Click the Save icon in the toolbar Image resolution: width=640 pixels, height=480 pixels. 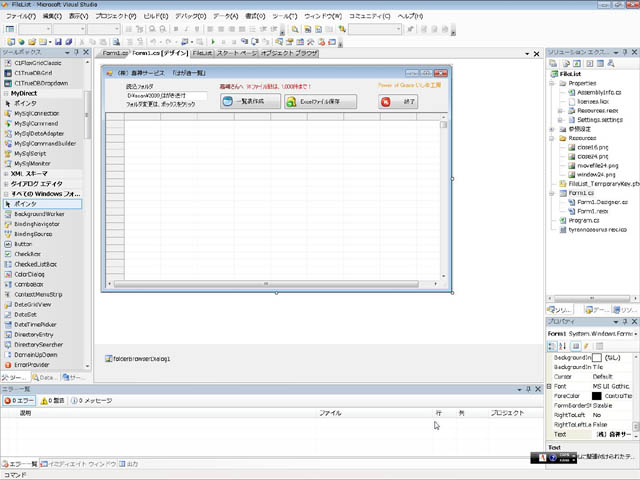[x=58, y=42]
